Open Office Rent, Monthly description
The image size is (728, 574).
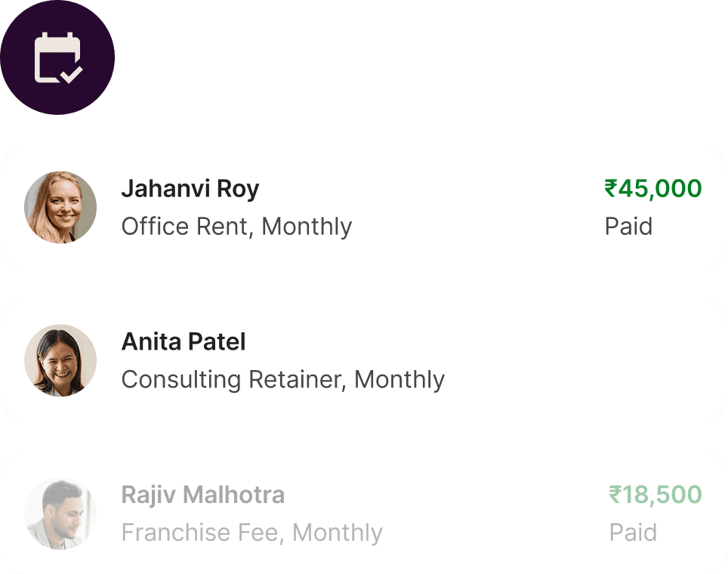(236, 227)
